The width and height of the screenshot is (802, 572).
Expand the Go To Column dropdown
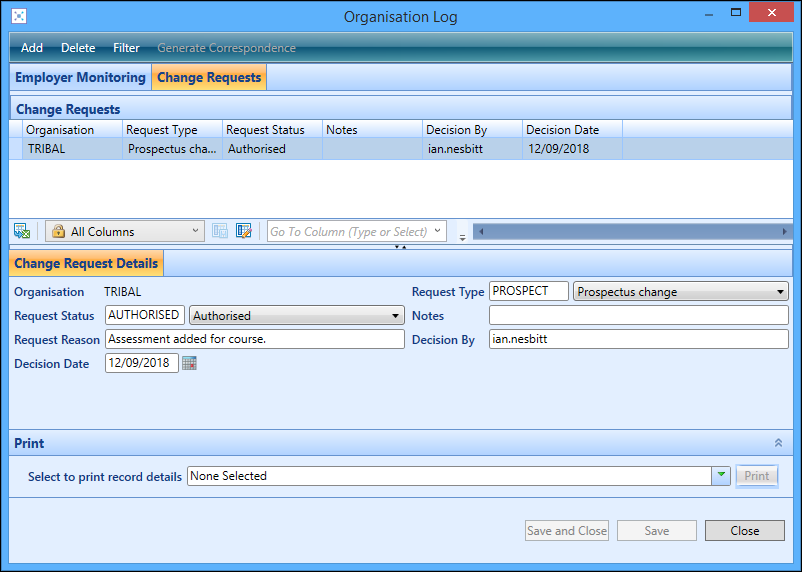tap(437, 231)
